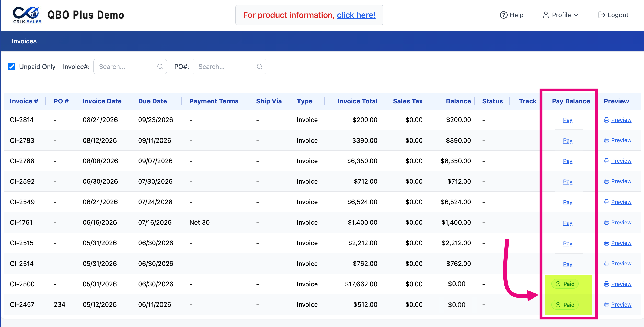This screenshot has height=327, width=644.
Task: Pay the balance for invoice CI-2814
Action: tap(568, 120)
